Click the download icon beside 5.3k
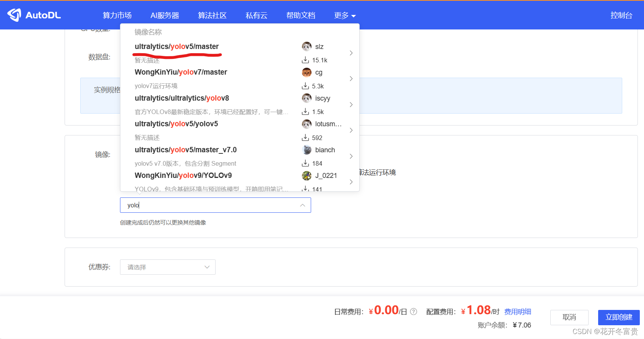Image resolution: width=644 pixels, height=339 pixels. point(305,86)
